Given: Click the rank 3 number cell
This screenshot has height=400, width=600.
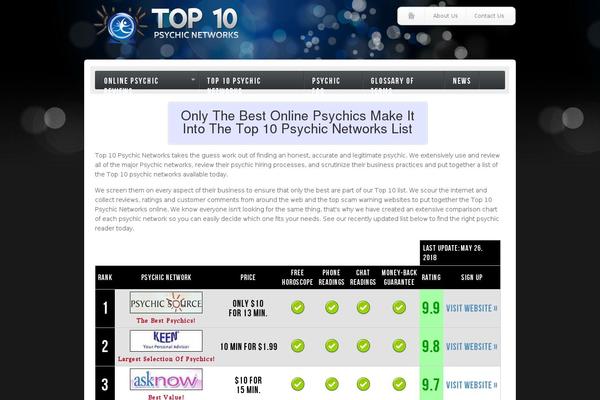Looking at the screenshot, I should [105, 384].
